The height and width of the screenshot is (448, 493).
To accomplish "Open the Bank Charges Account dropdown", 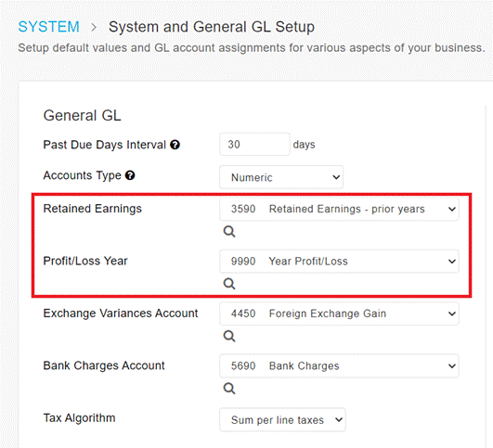I will click(x=339, y=366).
